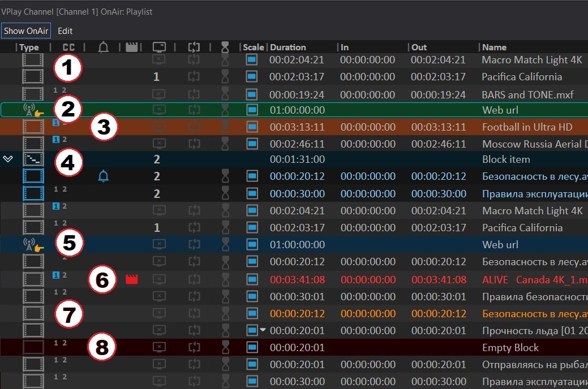Click the Name column header
The image size is (588, 389).
coord(494,47)
